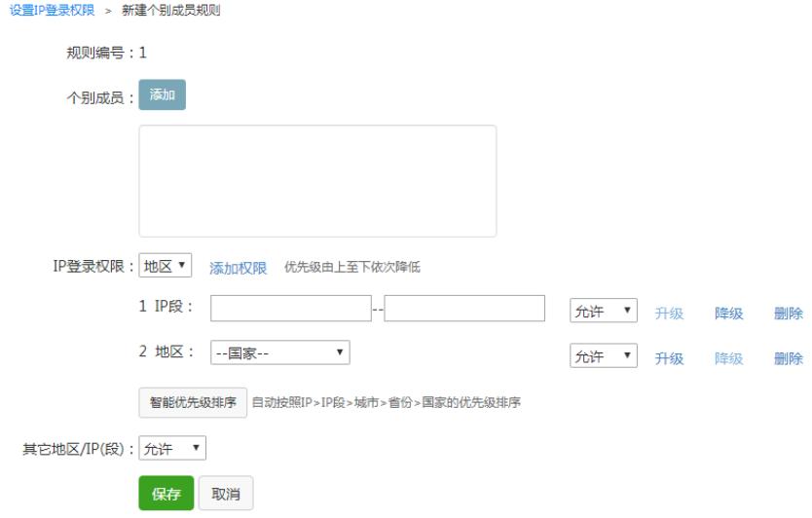Click inside the 个别成员 list box
The height and width of the screenshot is (518, 812).
(x=317, y=181)
